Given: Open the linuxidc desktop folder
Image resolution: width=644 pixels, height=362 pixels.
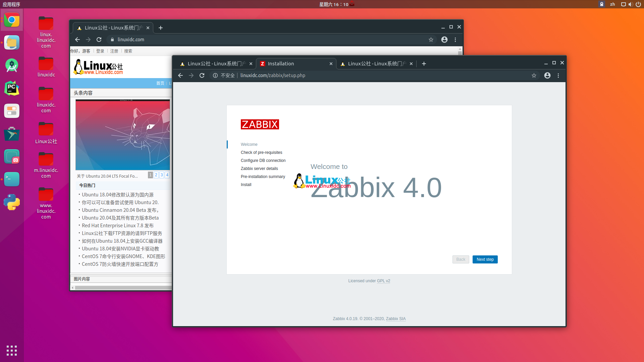Looking at the screenshot, I should [46, 67].
